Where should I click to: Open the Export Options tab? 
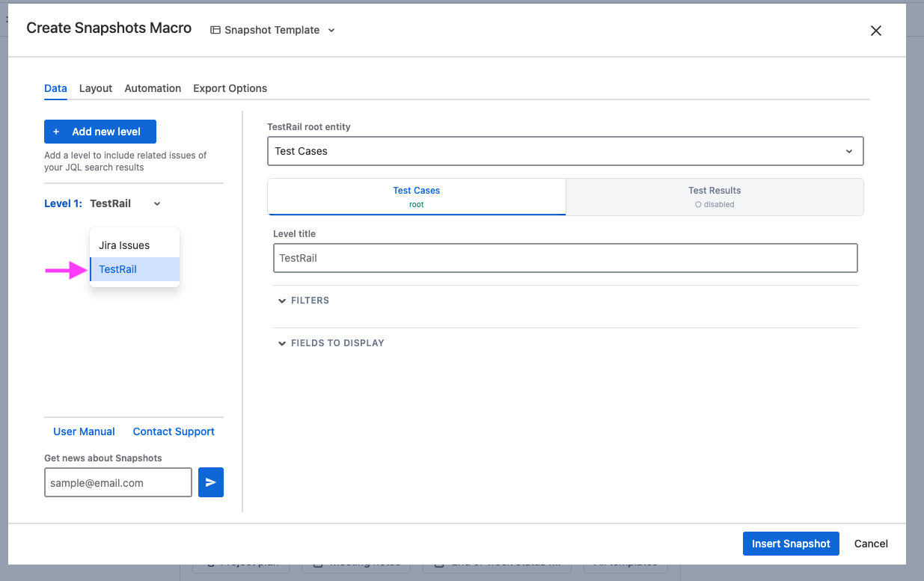tap(230, 88)
